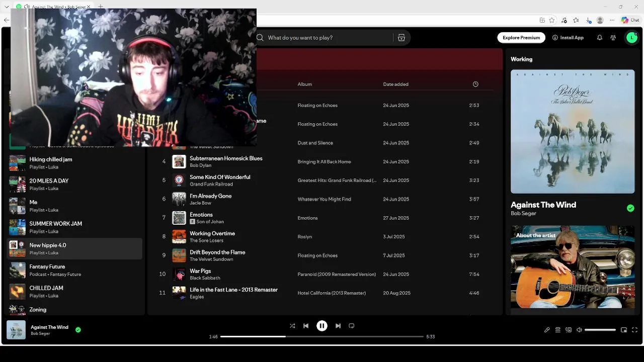Open Against The Wind title in right panel
The width and height of the screenshot is (644, 362).
click(543, 205)
